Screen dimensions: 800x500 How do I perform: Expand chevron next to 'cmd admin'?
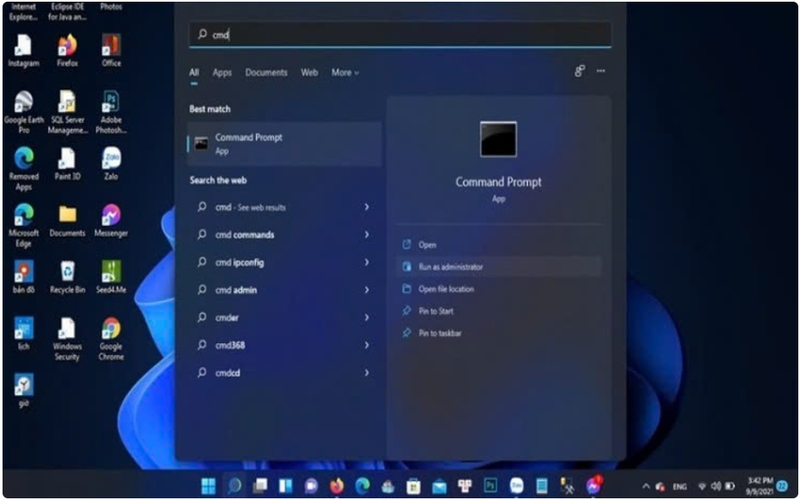tap(367, 290)
